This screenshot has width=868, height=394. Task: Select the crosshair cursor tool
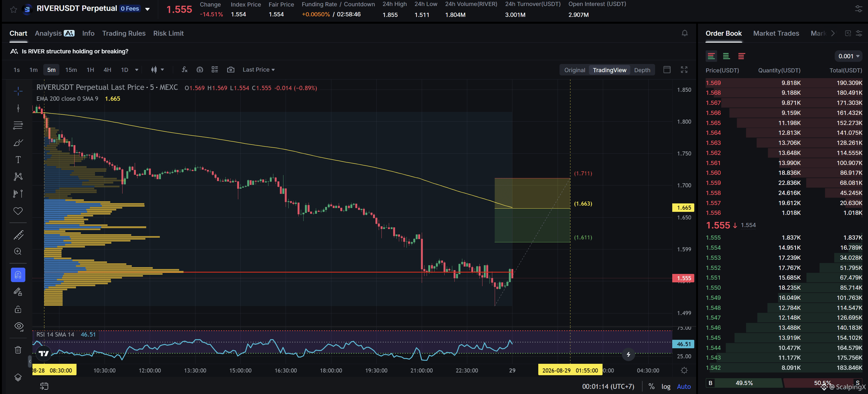point(18,91)
